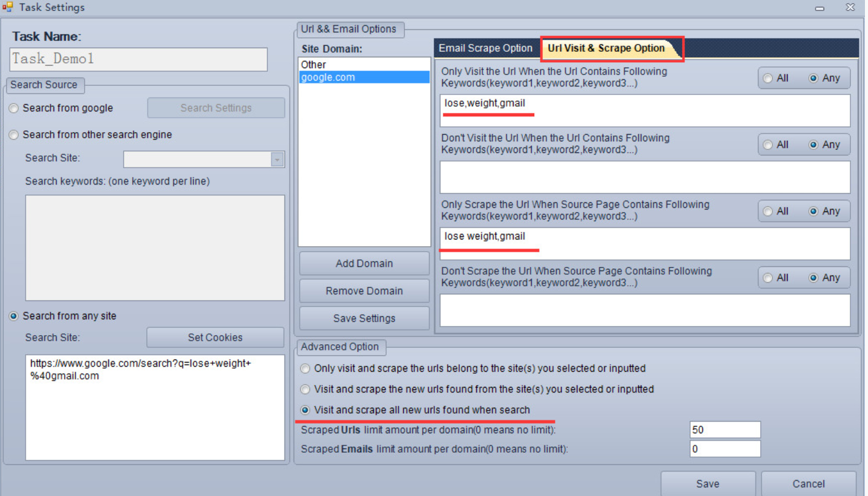Select 'Only visit and scrape the urls belong' option
868x496 pixels.
pos(305,369)
